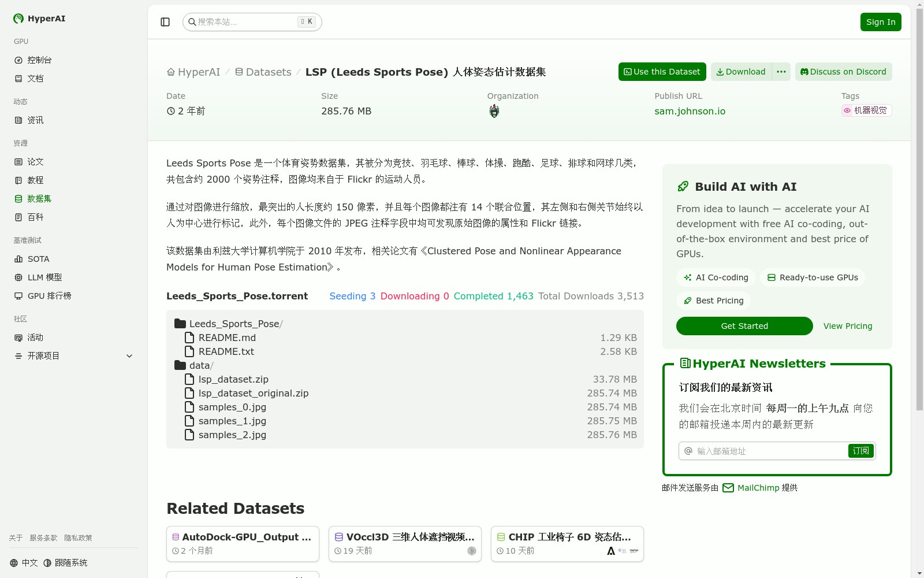Image resolution: width=924 pixels, height=578 pixels.
Task: Open CHIP 工业椅子 6D dataset card
Action: coord(567,544)
